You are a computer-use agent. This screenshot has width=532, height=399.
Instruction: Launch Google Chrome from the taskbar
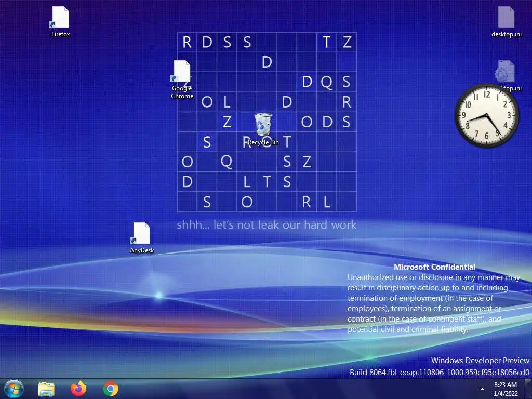pos(111,389)
